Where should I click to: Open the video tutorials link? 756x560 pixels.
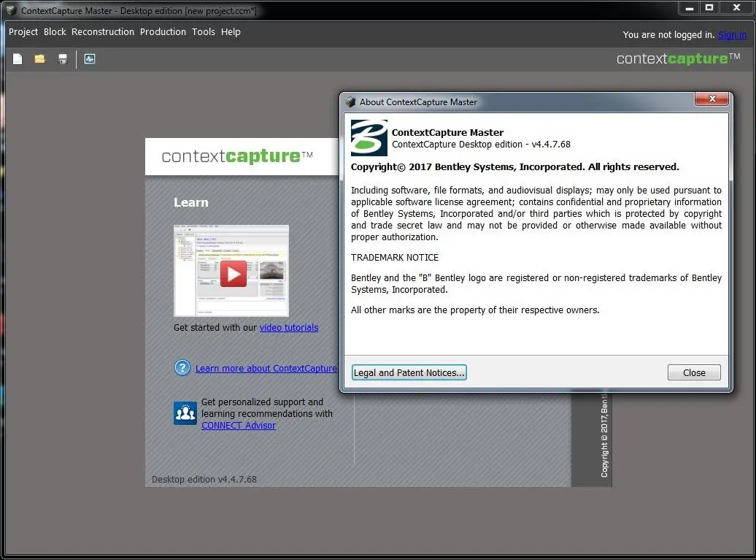pos(289,328)
